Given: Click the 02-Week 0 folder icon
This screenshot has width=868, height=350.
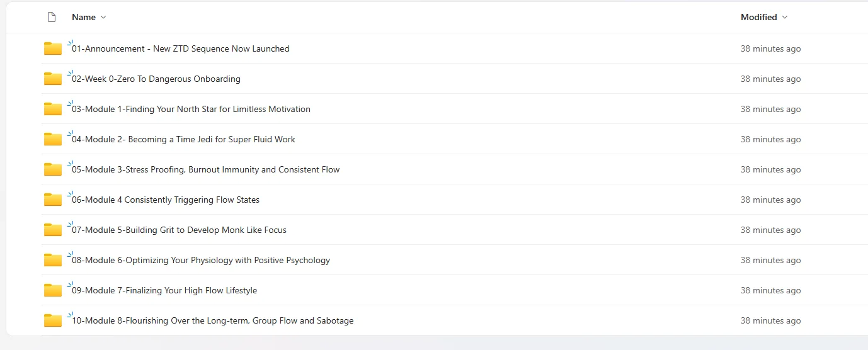Looking at the screenshot, I should pyautogui.click(x=53, y=79).
